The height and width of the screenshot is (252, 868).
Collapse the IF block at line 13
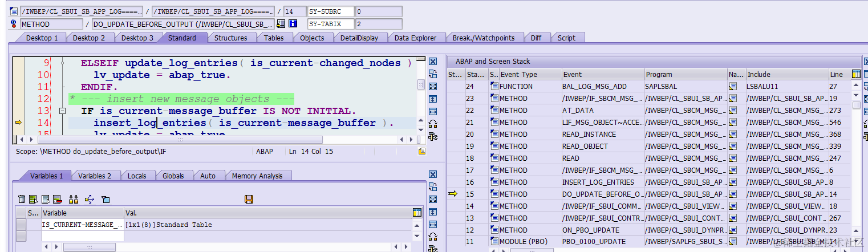[x=62, y=111]
